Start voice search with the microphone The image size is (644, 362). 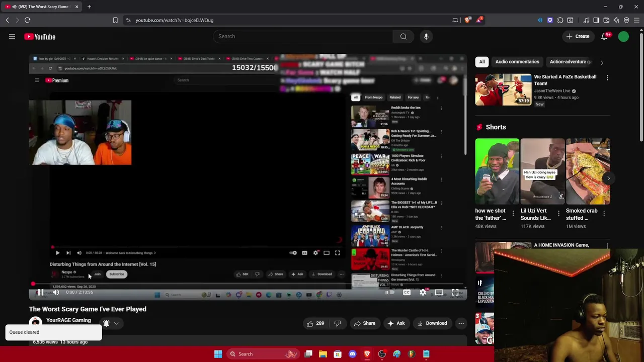click(x=426, y=36)
